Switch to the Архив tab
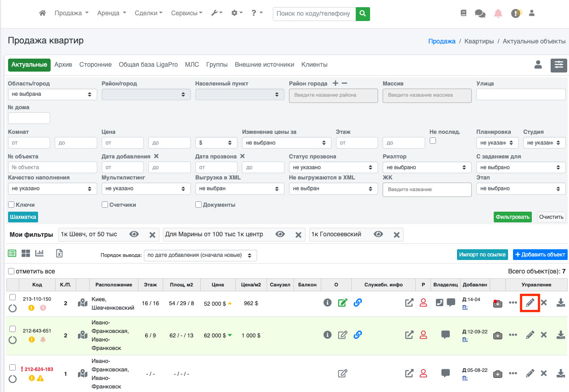 [63, 64]
